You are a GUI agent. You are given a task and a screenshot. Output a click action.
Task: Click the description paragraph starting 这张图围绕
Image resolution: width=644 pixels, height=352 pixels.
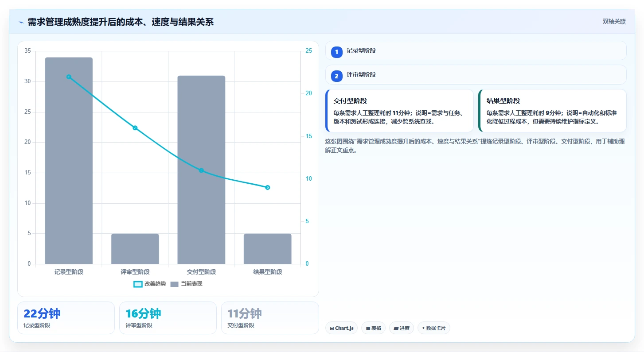(475, 146)
